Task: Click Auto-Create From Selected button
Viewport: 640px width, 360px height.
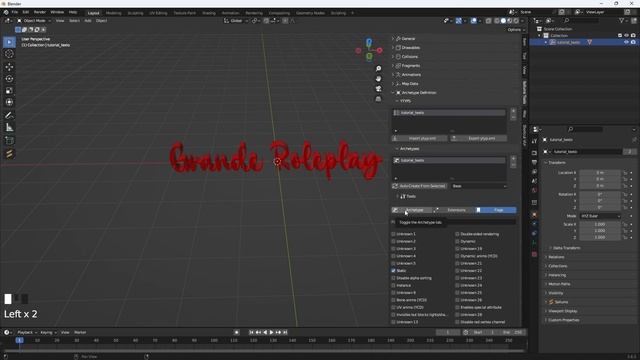Action: pos(420,186)
